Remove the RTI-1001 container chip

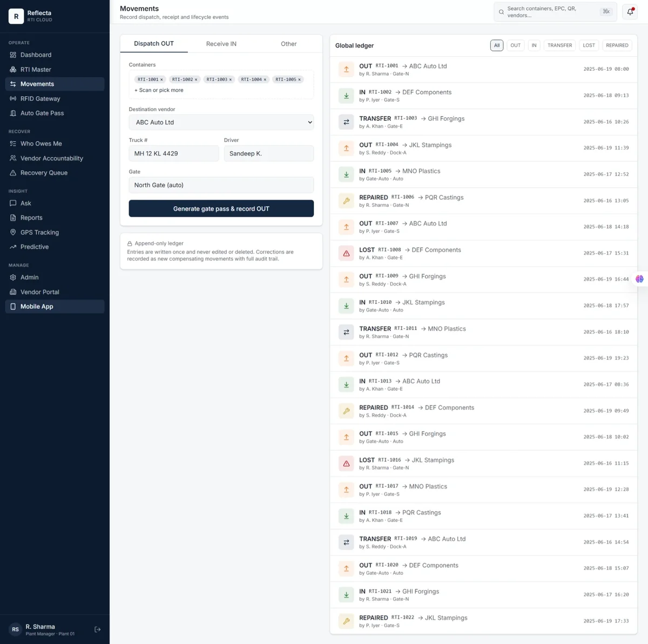coord(161,79)
